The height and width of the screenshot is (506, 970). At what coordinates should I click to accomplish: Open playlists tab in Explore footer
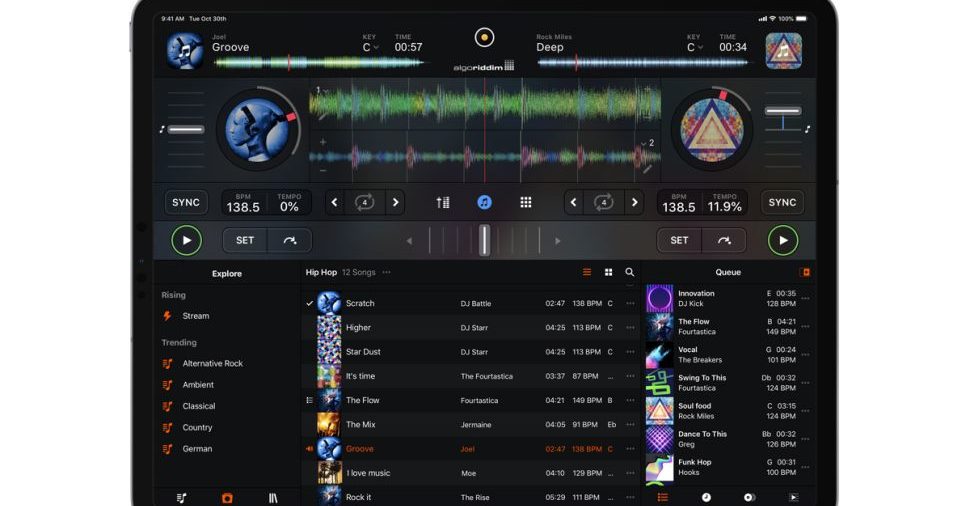point(181,497)
